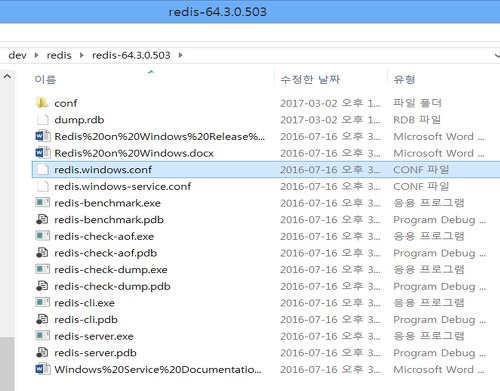Select Windows%20Service%20Documentatio file name
500x391 pixels.
pos(158,370)
